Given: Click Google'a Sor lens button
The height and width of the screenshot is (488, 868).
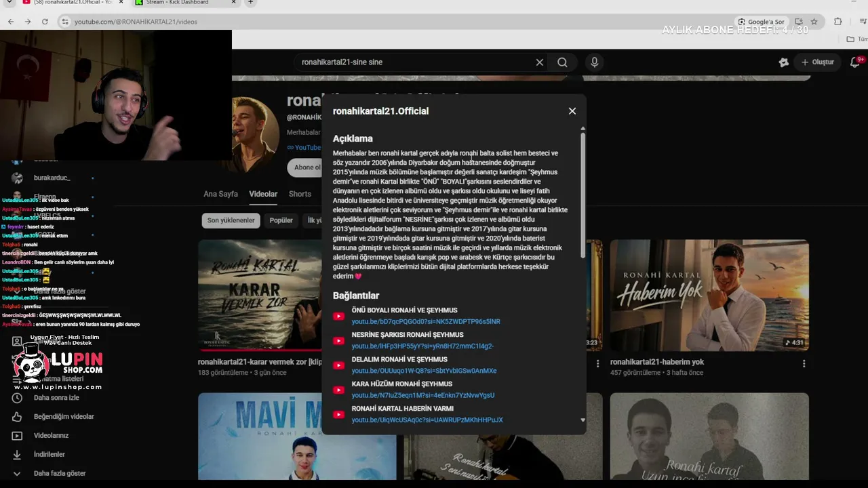Looking at the screenshot, I should (762, 22).
